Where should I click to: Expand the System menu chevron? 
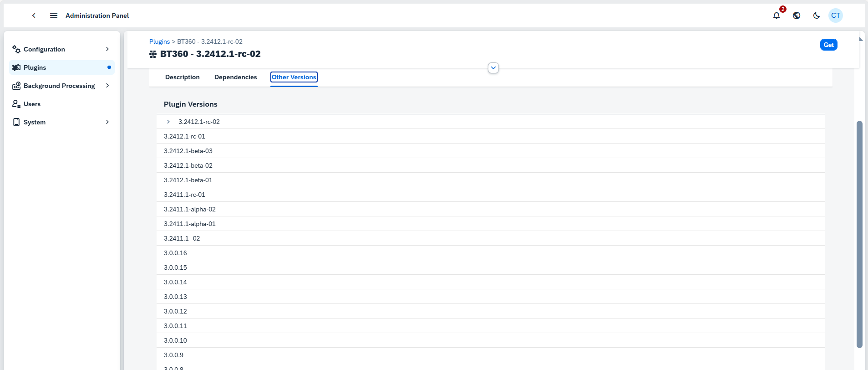pyautogui.click(x=107, y=122)
